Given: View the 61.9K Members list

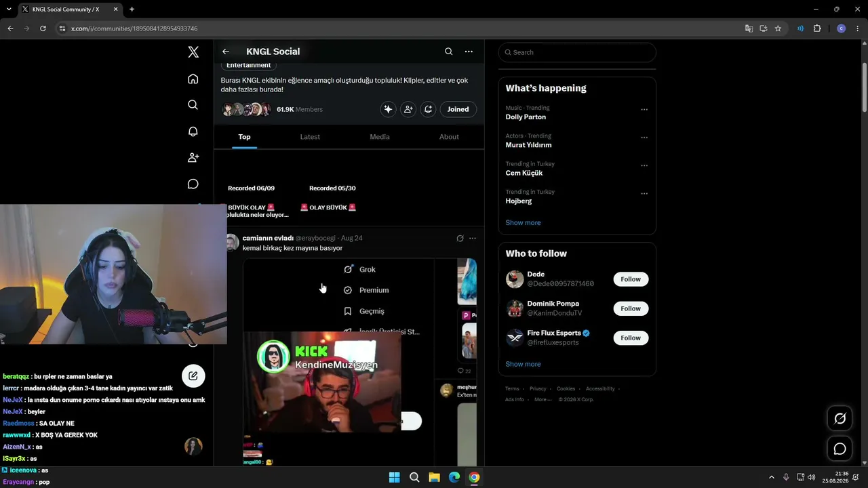Looking at the screenshot, I should (x=300, y=109).
